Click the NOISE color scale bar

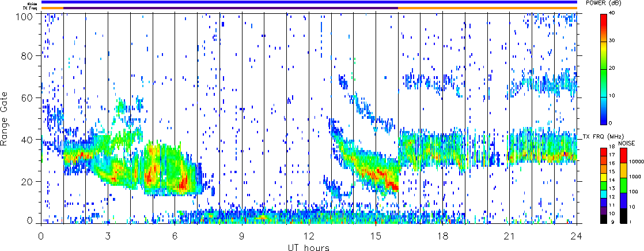[x=623, y=186]
